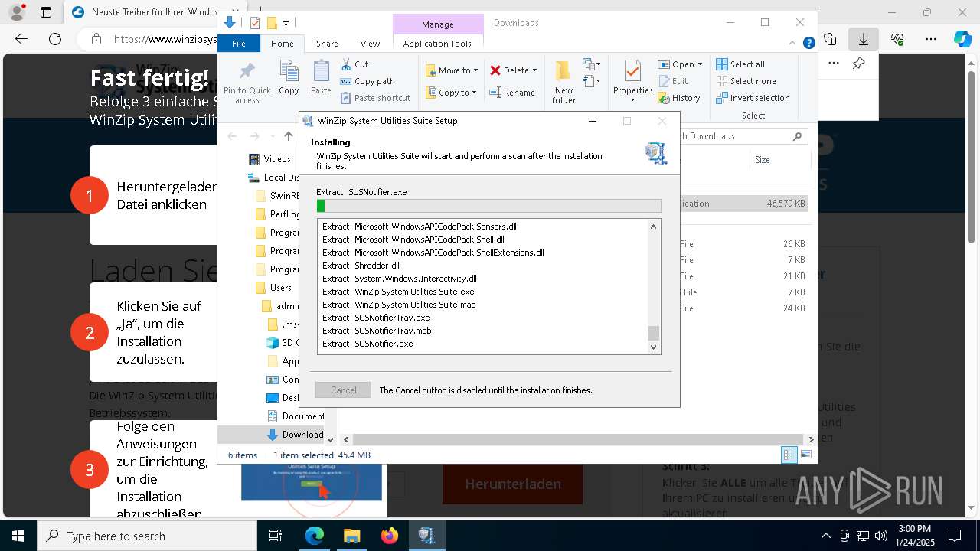Launch Copilot from the Edge toolbar

(x=962, y=39)
